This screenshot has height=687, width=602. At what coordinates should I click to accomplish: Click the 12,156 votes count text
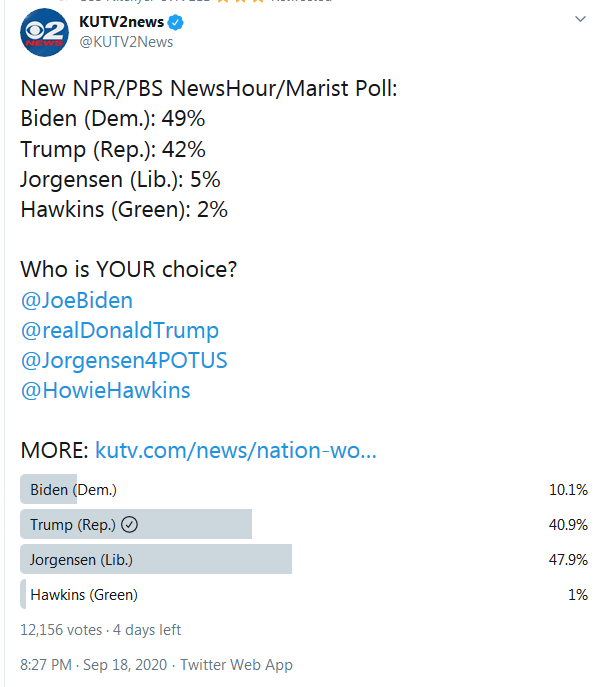pyautogui.click(x=61, y=630)
